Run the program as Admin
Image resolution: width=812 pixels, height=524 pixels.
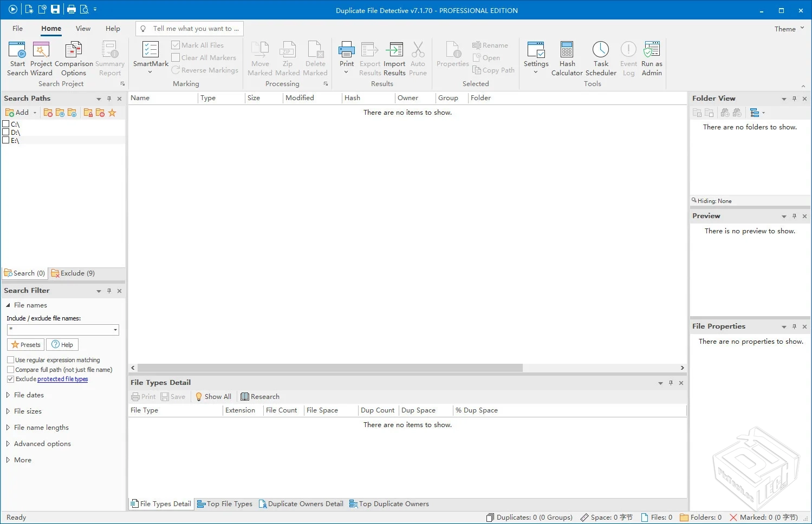tap(651, 57)
